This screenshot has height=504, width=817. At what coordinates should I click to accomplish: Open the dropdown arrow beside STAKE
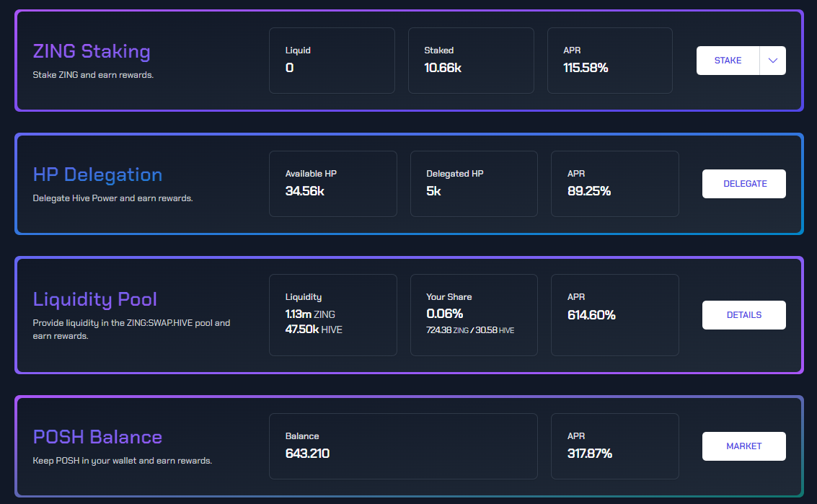coord(773,61)
